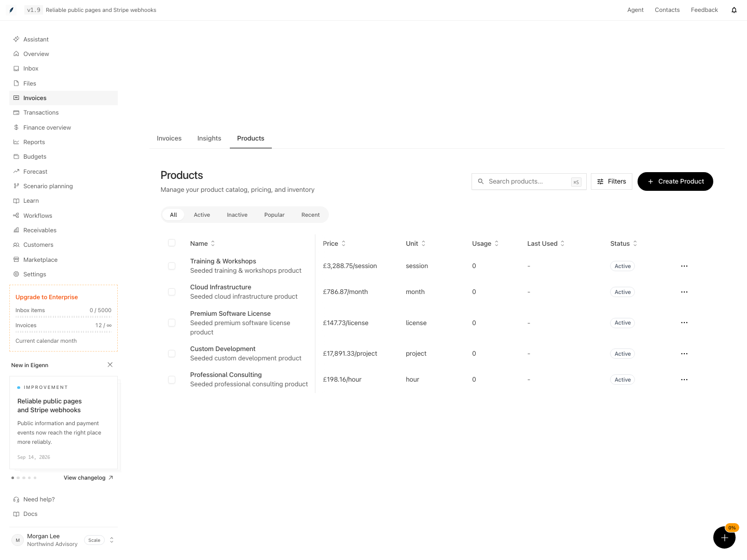The width and height of the screenshot is (747, 560).
Task: Switch to the Insights tab
Action: (x=209, y=138)
